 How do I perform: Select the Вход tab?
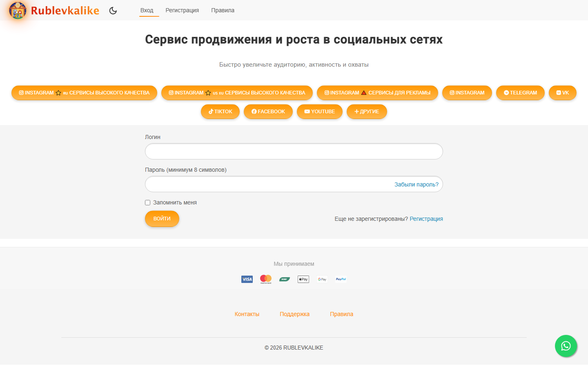[148, 10]
